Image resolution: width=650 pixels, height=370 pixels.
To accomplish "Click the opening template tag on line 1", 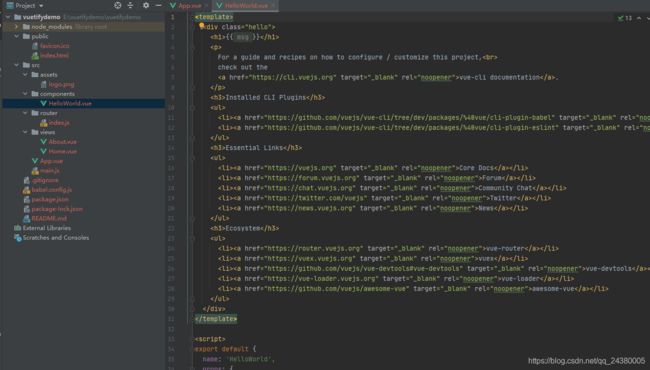I will (214, 17).
